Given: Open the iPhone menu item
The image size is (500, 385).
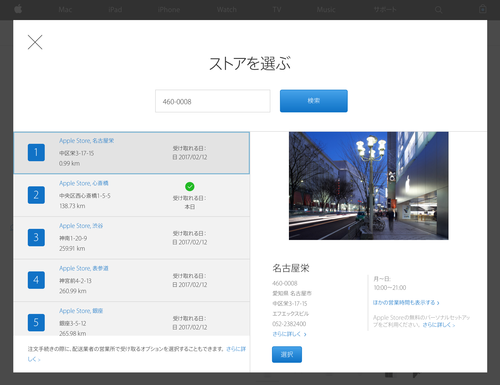Looking at the screenshot, I should coord(169,10).
